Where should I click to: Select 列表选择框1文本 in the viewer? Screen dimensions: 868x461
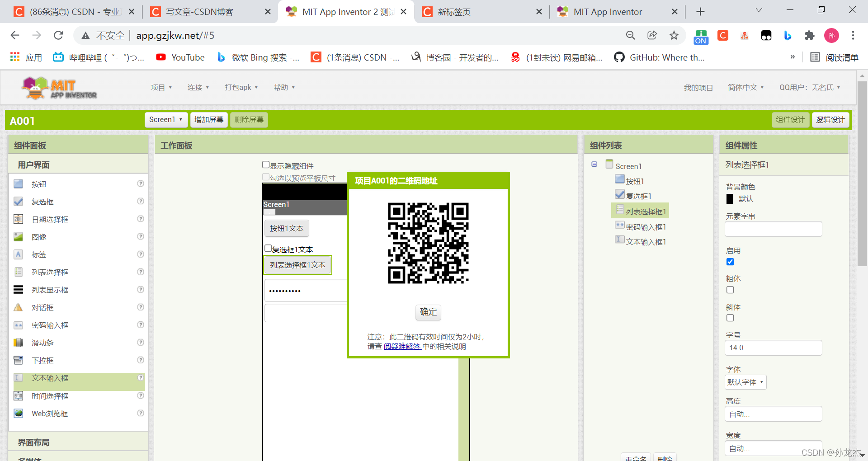point(297,265)
